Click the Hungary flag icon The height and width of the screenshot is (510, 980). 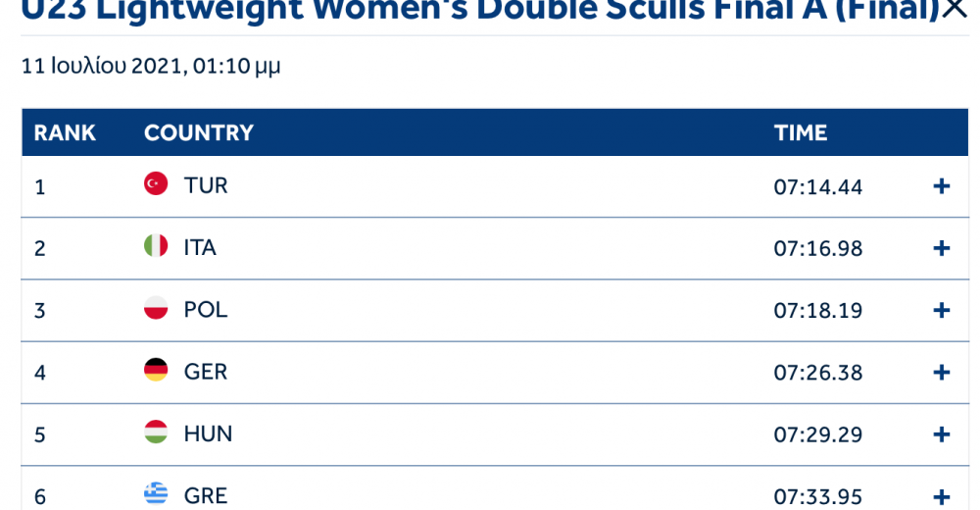click(x=156, y=433)
